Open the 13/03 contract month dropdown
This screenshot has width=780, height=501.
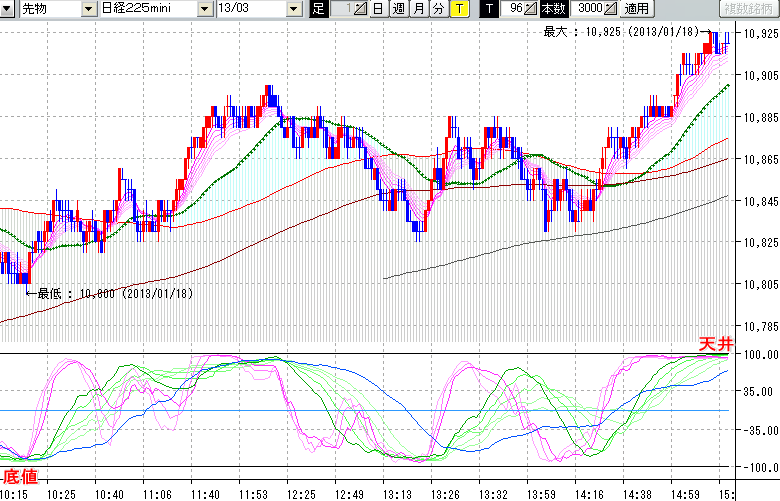pos(293,9)
